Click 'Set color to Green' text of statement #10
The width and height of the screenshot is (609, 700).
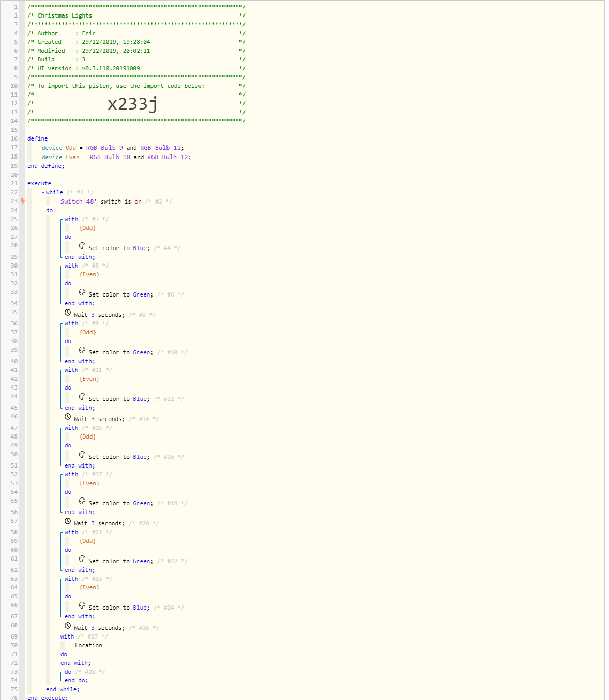pos(120,352)
